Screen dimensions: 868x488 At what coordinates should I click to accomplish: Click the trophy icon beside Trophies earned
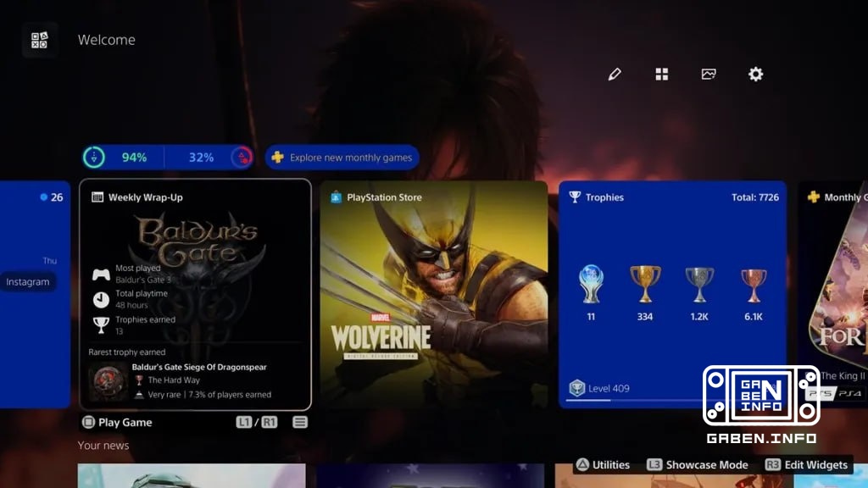(101, 325)
